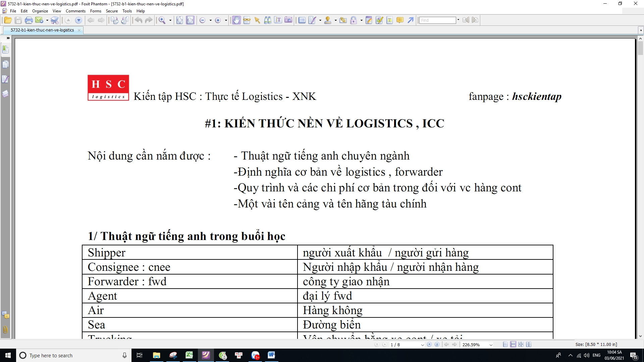Open the Email icon dropdown arrow
The width and height of the screenshot is (644, 362).
coord(47,20)
